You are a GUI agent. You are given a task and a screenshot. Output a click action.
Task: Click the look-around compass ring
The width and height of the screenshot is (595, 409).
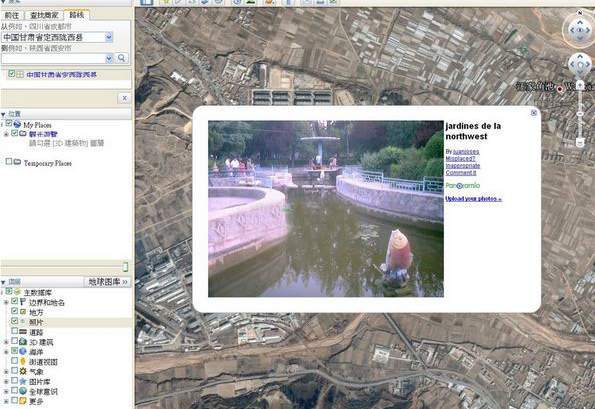coord(579,30)
